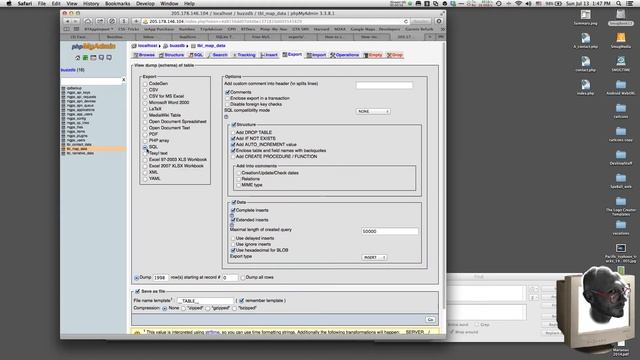The height and width of the screenshot is (360, 640).
Task: Click the custom header comment field
Action: (x=384, y=85)
